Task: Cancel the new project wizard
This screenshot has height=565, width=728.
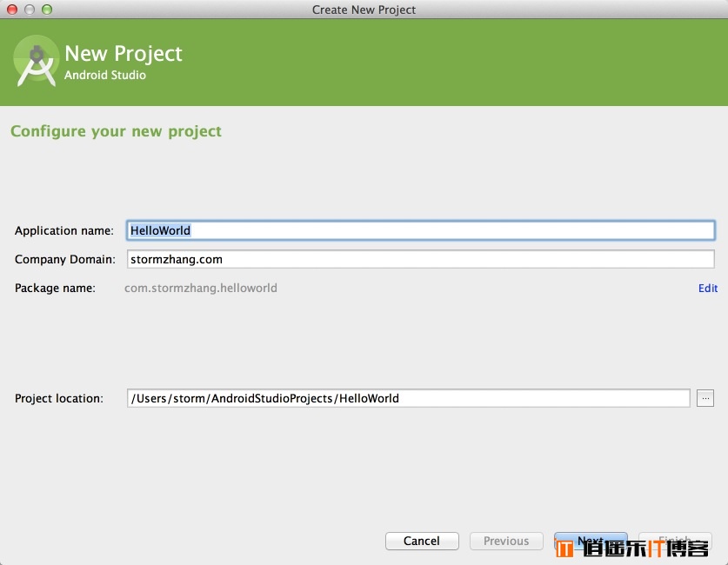Action: 422,541
